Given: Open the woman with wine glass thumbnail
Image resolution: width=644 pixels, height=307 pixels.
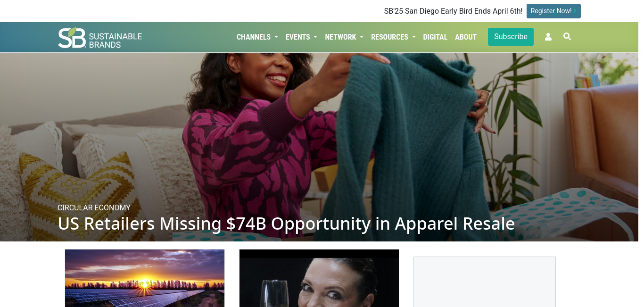Looking at the screenshot, I should 319,278.
